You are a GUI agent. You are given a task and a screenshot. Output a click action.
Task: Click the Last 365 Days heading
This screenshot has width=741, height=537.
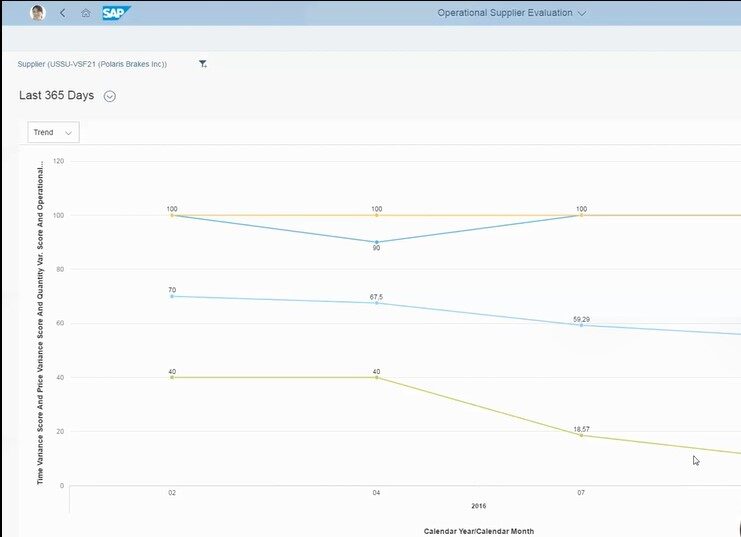pyautogui.click(x=56, y=95)
